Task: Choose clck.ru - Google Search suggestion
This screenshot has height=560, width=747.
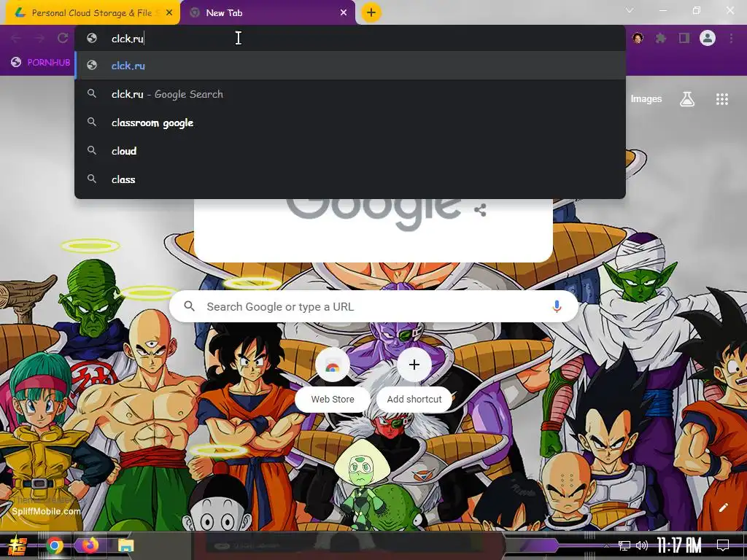Action: (350, 94)
